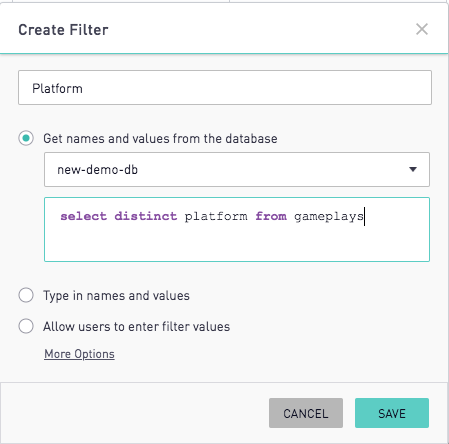Select the database names and values radio circle
The width and height of the screenshot is (449, 444).
point(26,138)
